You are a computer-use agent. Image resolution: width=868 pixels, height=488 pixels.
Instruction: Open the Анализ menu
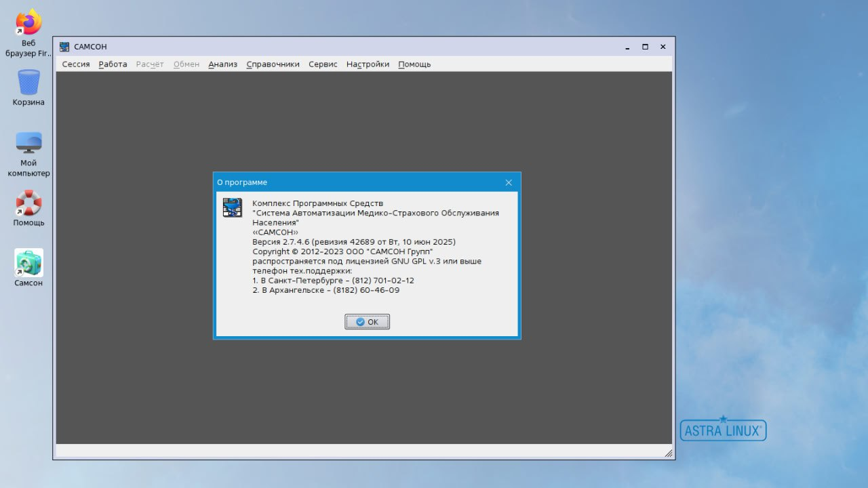click(223, 64)
